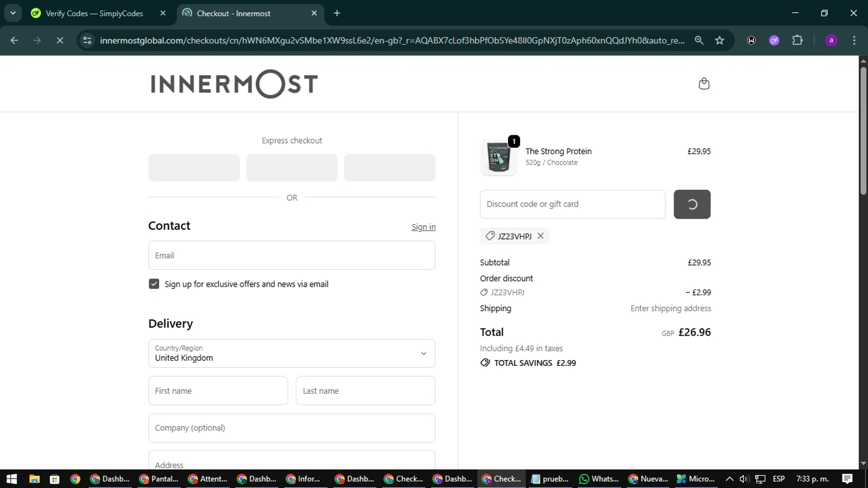Open the tab search dropdown arrow
This screenshot has width=868, height=488.
(13, 13)
